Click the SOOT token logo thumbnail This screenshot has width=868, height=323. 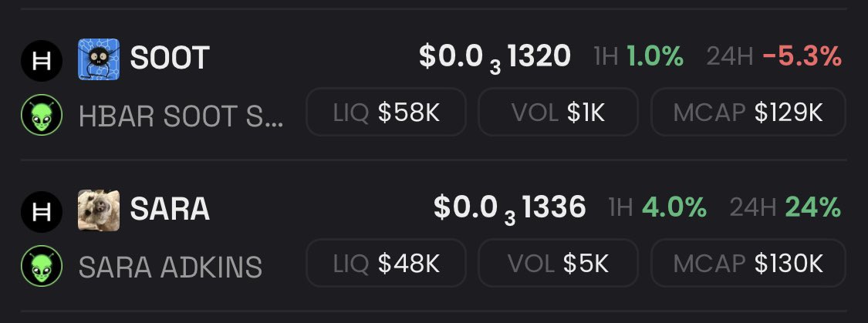(x=98, y=59)
